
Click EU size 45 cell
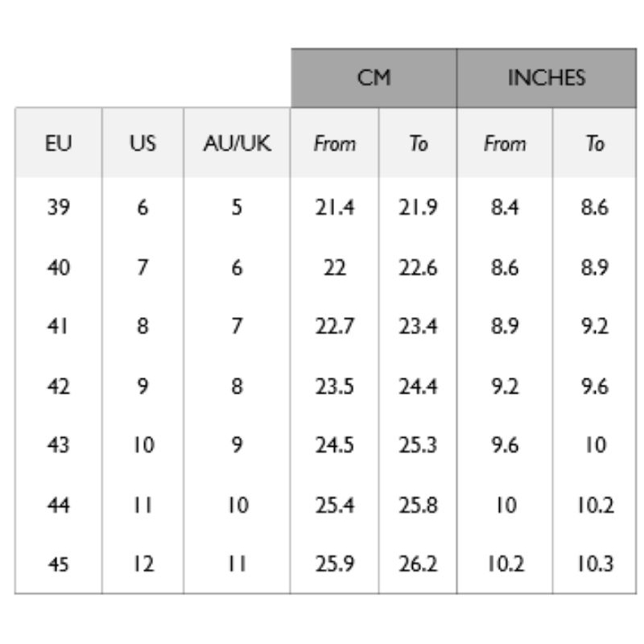pyautogui.click(x=58, y=564)
